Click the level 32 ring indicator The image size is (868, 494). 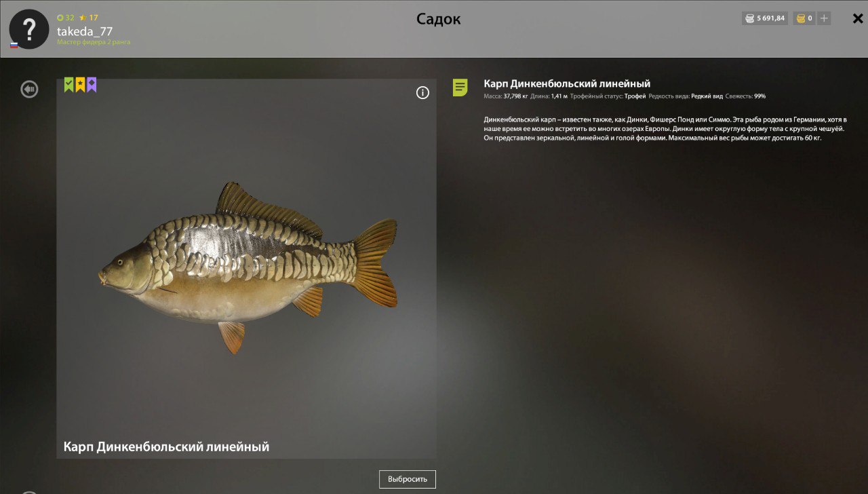(x=66, y=18)
